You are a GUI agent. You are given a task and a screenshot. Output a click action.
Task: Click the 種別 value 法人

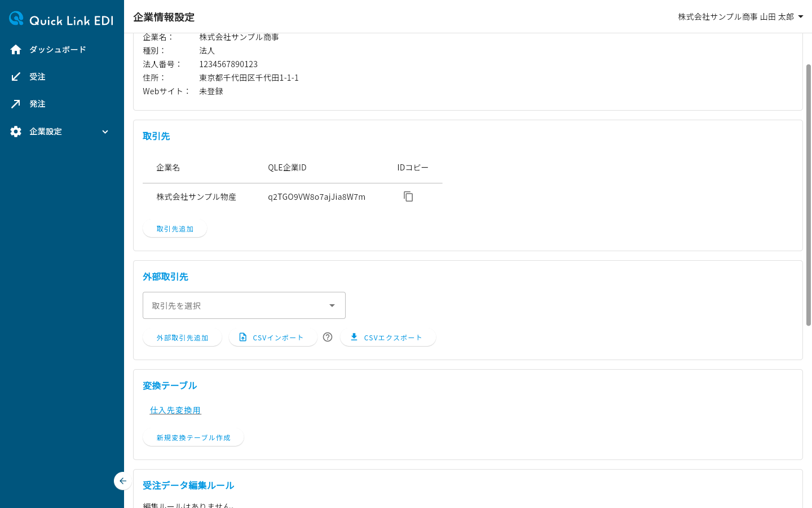(207, 51)
